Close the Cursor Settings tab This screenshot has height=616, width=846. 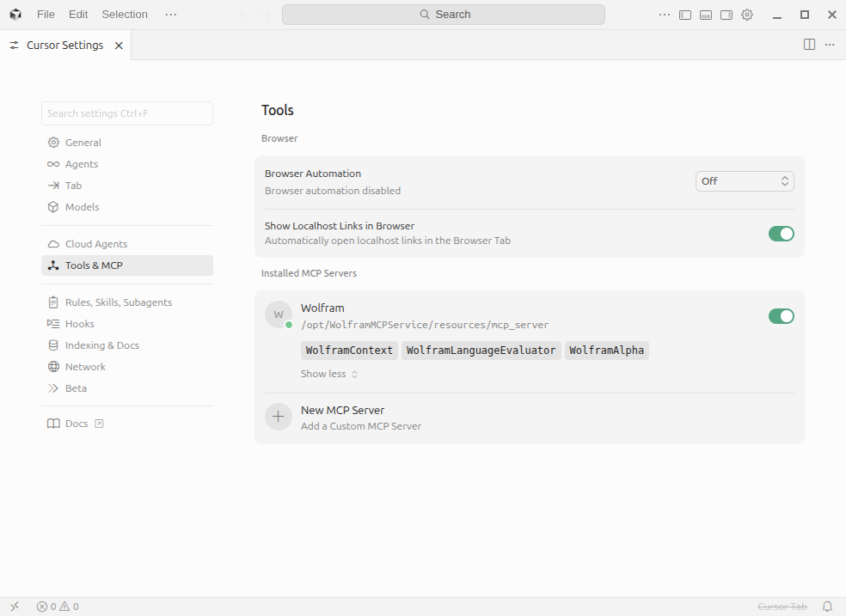[119, 46]
